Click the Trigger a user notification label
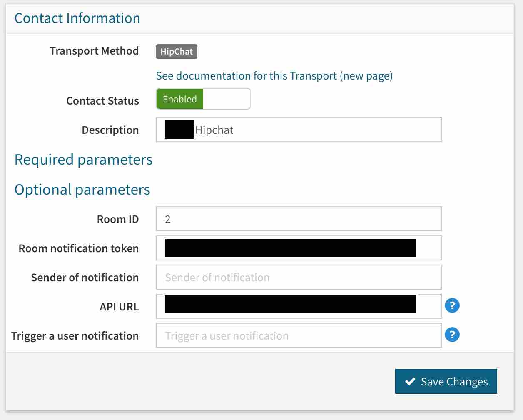Screen dimensions: 523x420 pyautogui.click(x=75, y=336)
